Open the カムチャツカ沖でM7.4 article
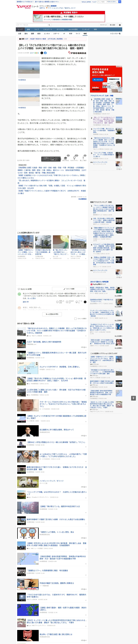The image size is (138, 644). tap(60, 367)
